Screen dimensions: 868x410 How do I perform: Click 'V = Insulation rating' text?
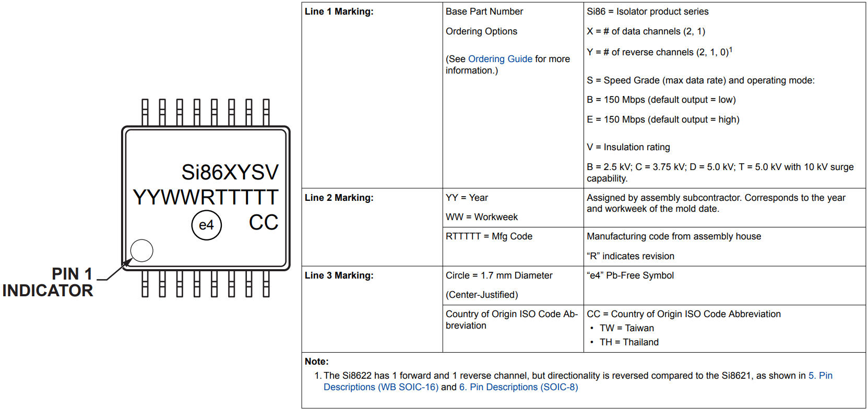click(x=628, y=147)
